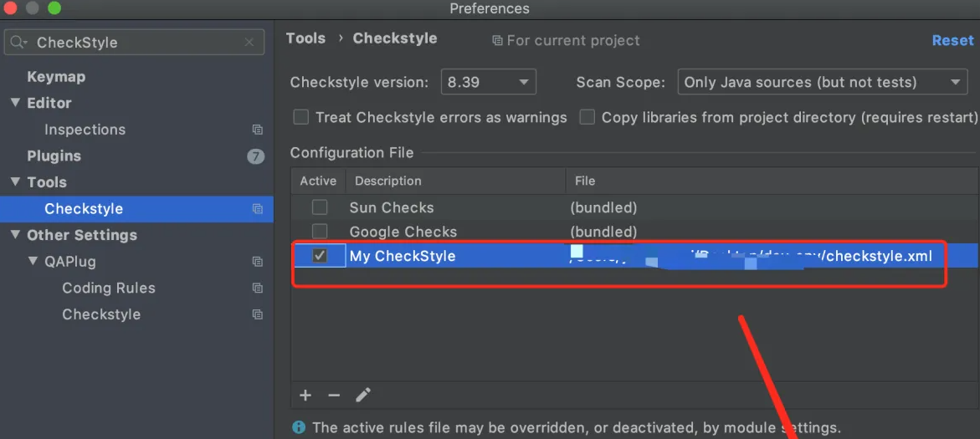Click the search magnifier icon
980x439 pixels.
20,43
